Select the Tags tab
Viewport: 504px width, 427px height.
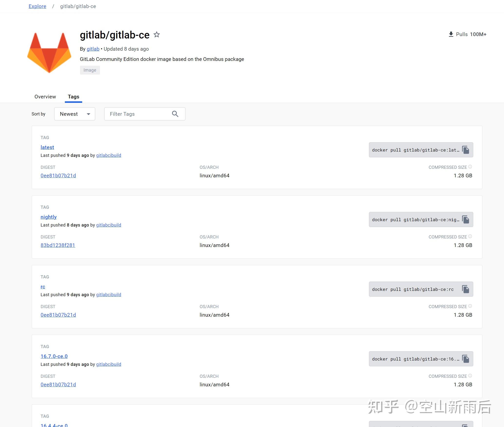pos(73,97)
